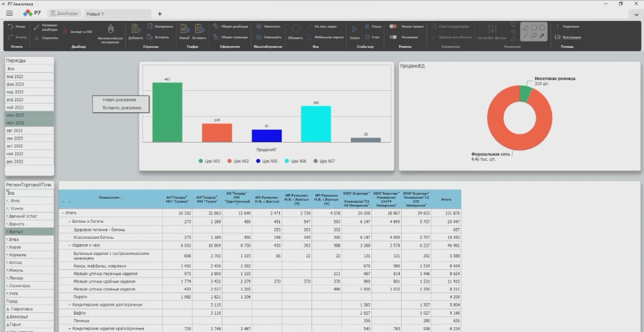
Task: Click the green bar labeled 463
Action: pos(167,112)
